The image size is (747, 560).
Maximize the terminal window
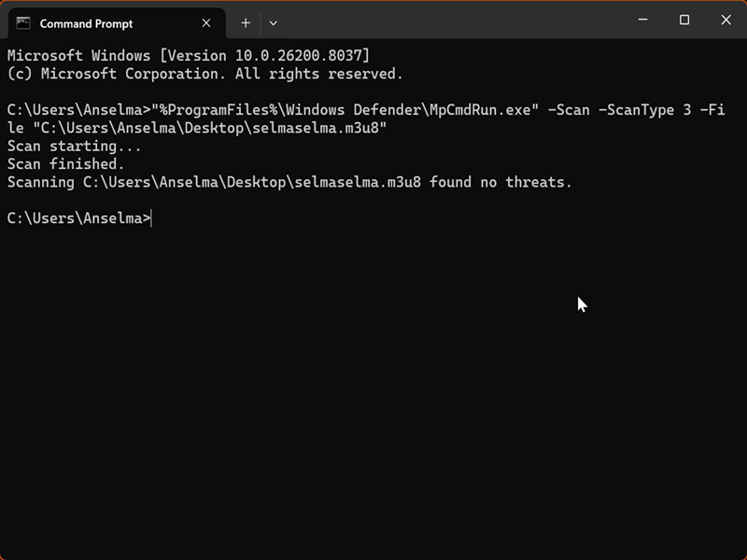684,21
